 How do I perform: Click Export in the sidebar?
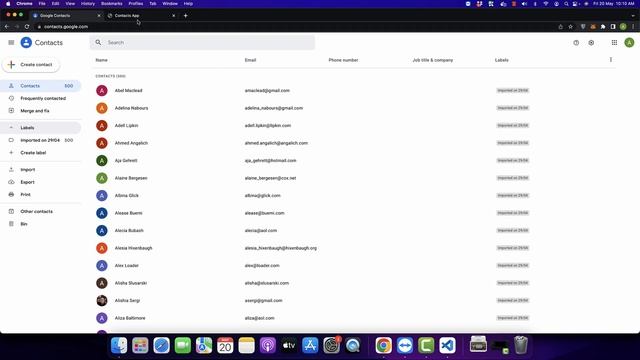(27, 182)
